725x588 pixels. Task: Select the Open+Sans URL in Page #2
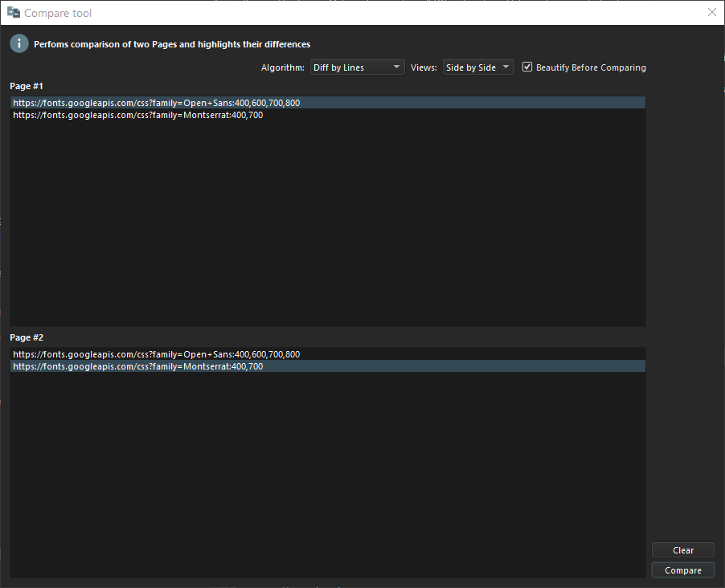coord(157,354)
